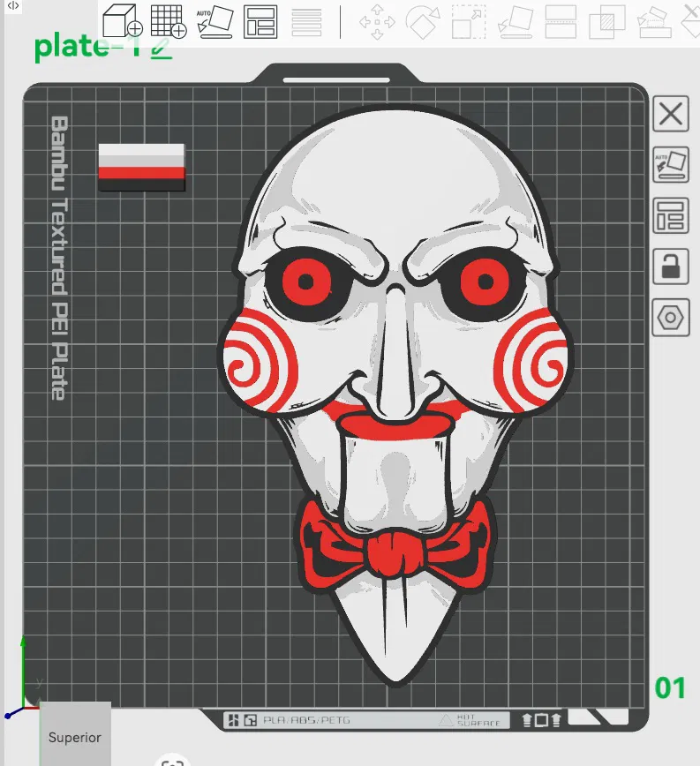
Task: Add a new plate with grid-plus icon
Action: click(169, 21)
